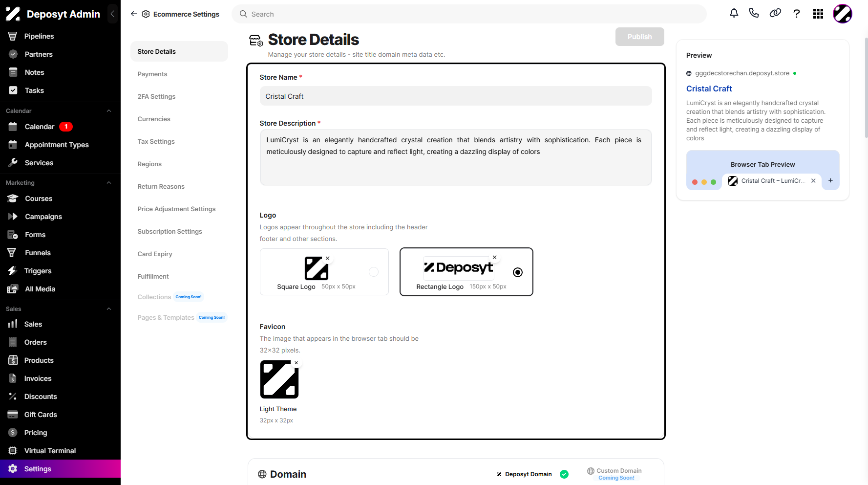Click the Publish button

click(x=639, y=37)
